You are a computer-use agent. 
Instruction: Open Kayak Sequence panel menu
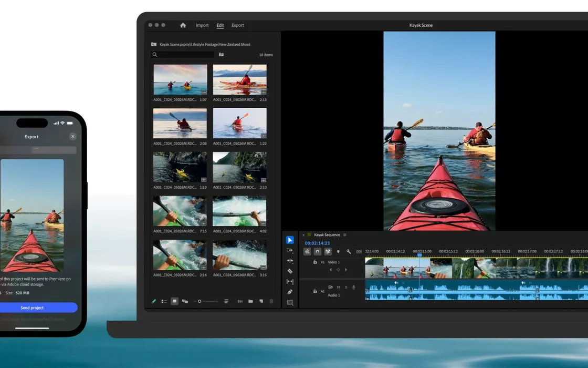click(345, 235)
